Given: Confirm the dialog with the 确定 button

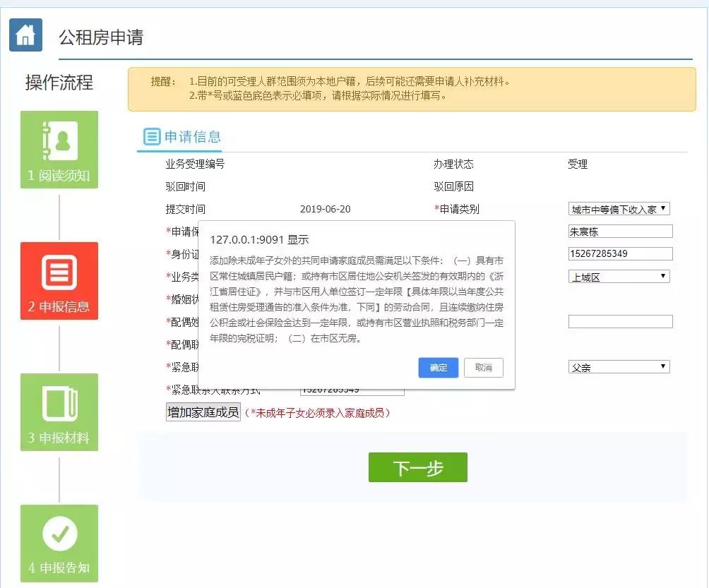Looking at the screenshot, I should point(438,368).
